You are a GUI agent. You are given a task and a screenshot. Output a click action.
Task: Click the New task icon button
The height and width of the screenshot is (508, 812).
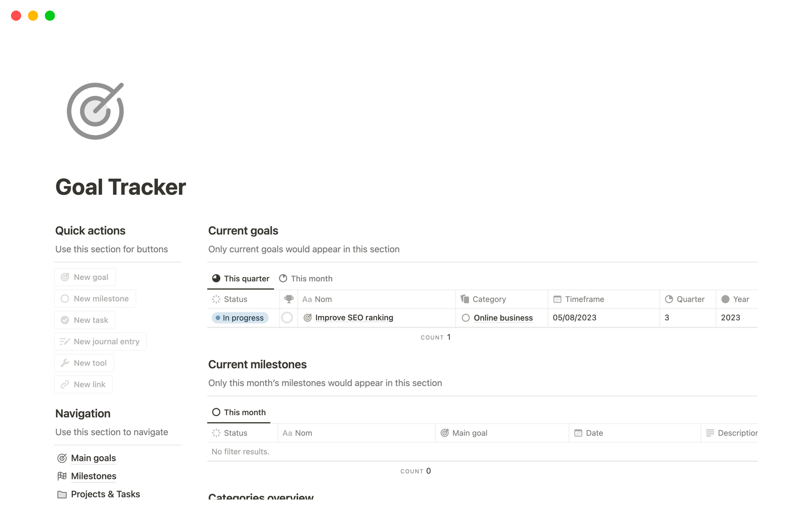64,320
